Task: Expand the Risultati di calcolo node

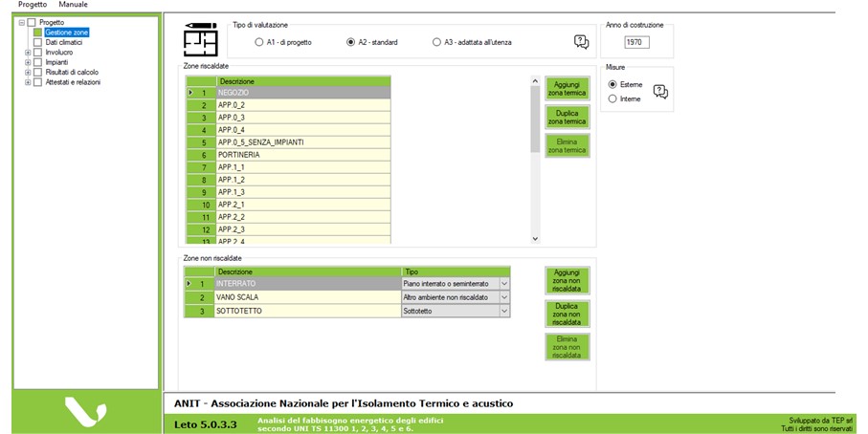Action: tap(28, 72)
